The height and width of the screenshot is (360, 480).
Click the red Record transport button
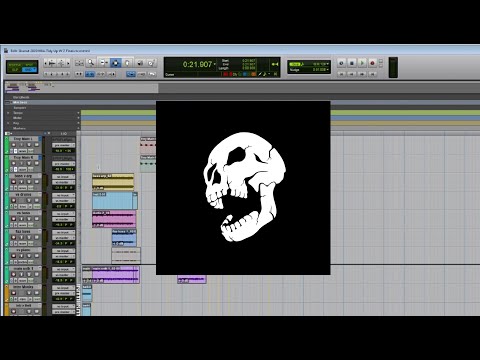(x=372, y=63)
